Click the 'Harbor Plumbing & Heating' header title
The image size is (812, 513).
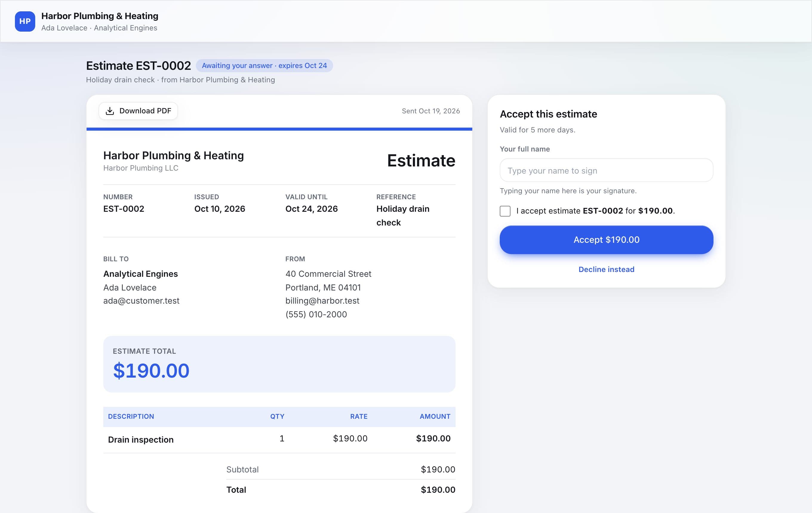[100, 16]
